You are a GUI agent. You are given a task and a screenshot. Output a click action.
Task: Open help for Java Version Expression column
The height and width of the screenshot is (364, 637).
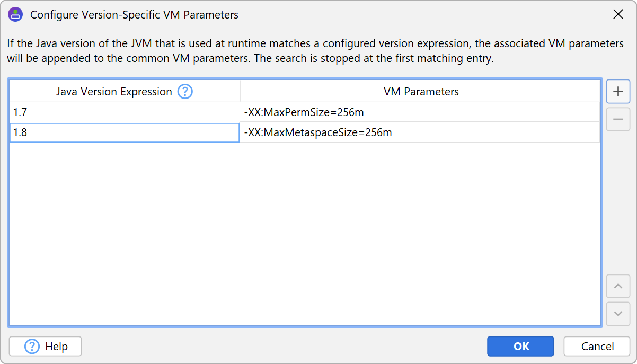pos(185,92)
